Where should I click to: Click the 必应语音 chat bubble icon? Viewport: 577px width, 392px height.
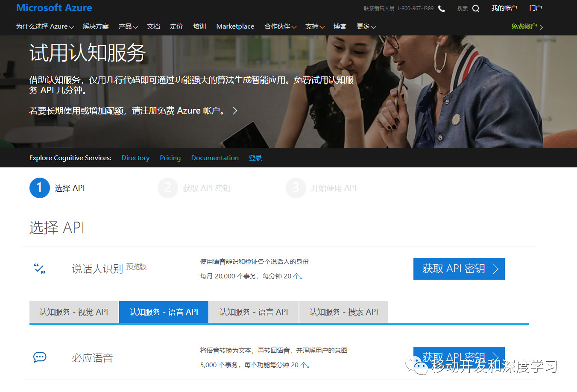coord(40,357)
